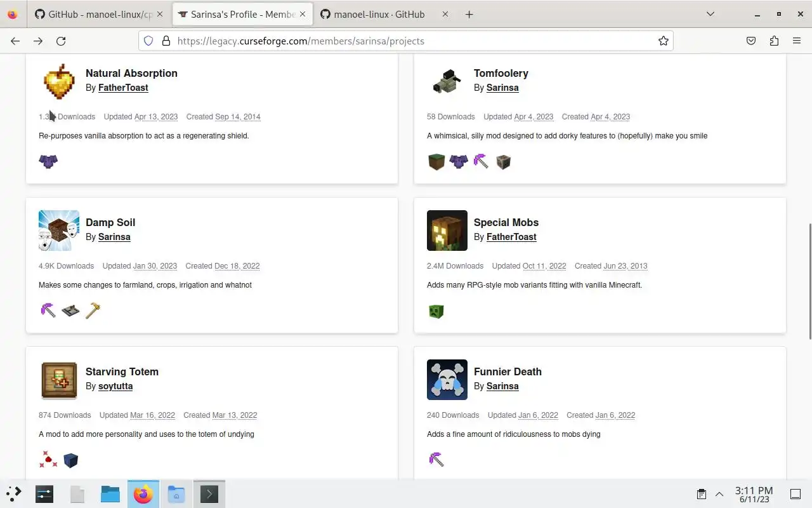Go forward to the next page
Image resolution: width=812 pixels, height=508 pixels.
pos(38,41)
